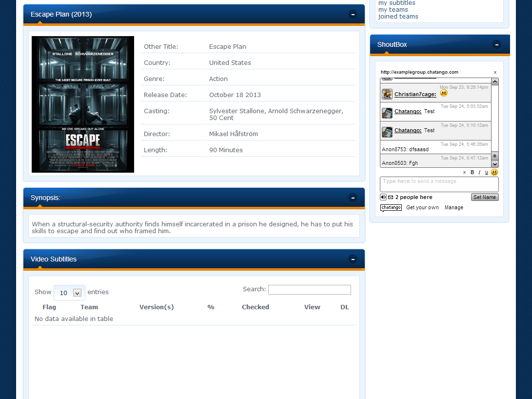Image resolution: width=532 pixels, height=399 pixels.
Task: Click the chatango logo icon
Action: click(x=391, y=207)
